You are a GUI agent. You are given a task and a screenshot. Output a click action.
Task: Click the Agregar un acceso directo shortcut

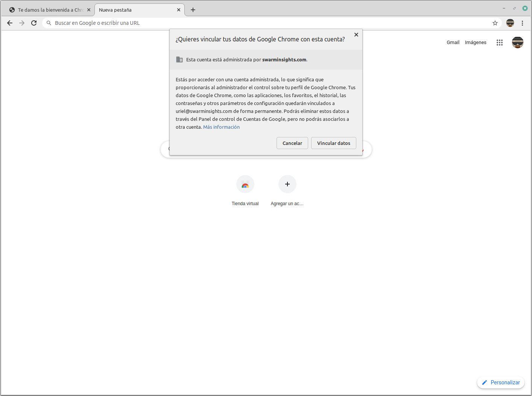(x=287, y=191)
